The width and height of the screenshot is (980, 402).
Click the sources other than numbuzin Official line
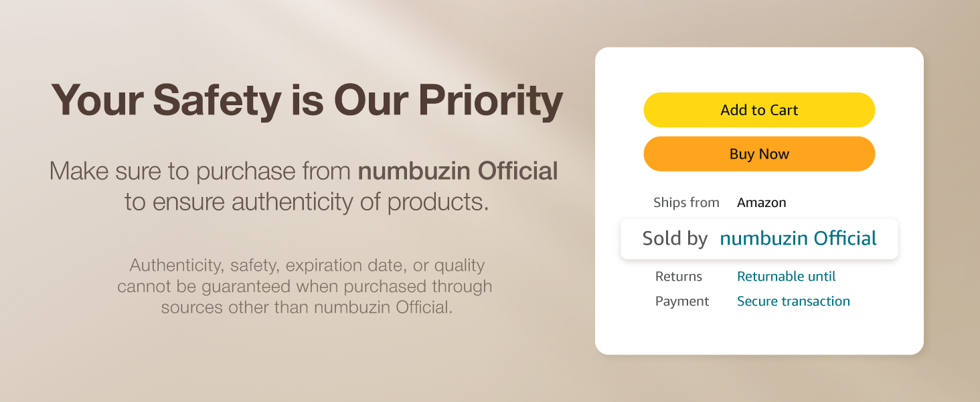[307, 308]
